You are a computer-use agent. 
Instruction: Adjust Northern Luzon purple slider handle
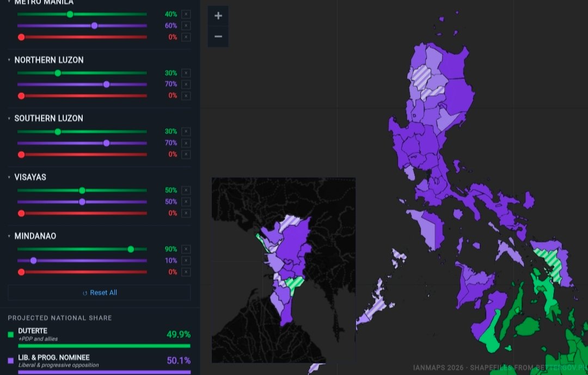click(x=107, y=84)
